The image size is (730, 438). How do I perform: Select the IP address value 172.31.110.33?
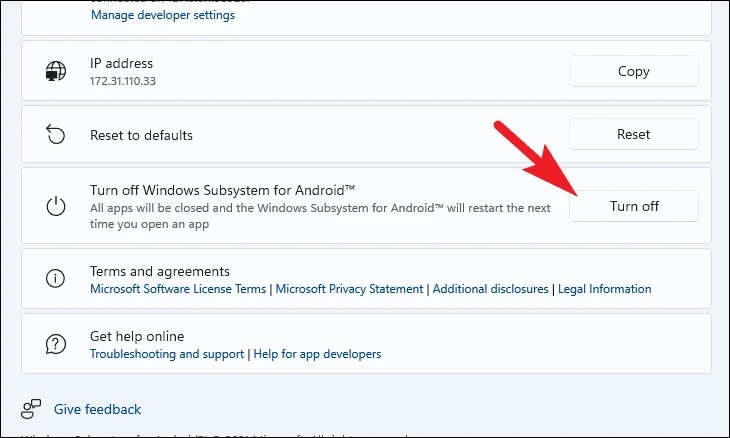pos(123,81)
